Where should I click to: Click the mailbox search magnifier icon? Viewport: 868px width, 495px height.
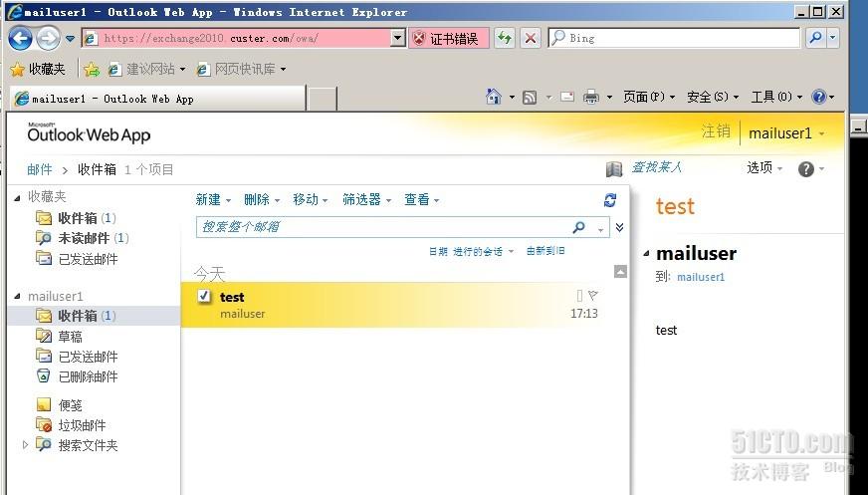[578, 227]
